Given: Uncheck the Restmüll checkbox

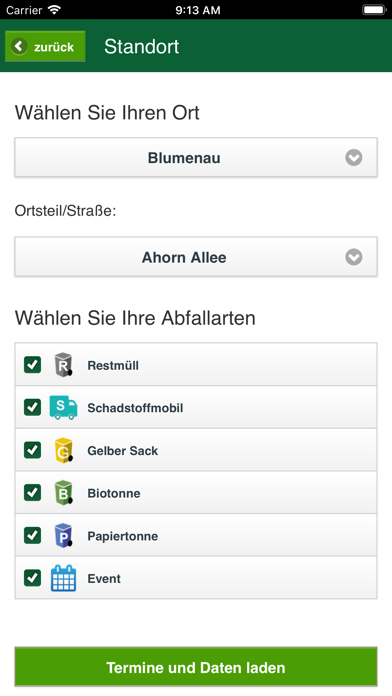Looking at the screenshot, I should pos(32,365).
